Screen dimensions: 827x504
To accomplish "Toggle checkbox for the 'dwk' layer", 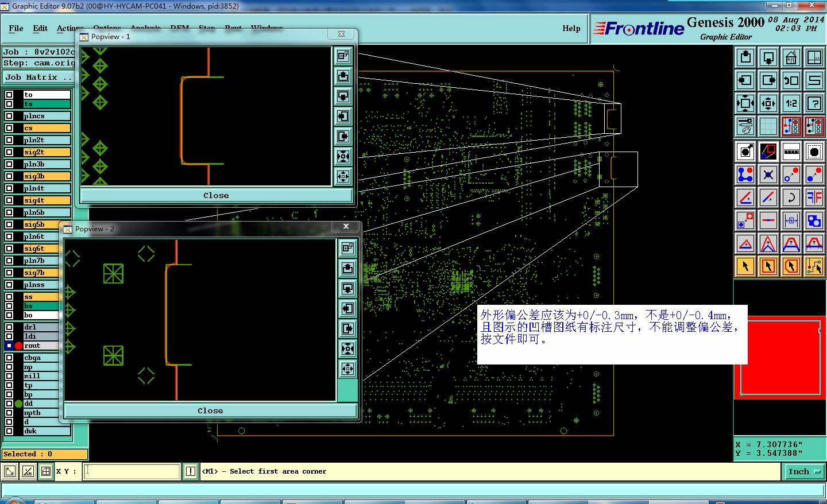I will coord(9,431).
